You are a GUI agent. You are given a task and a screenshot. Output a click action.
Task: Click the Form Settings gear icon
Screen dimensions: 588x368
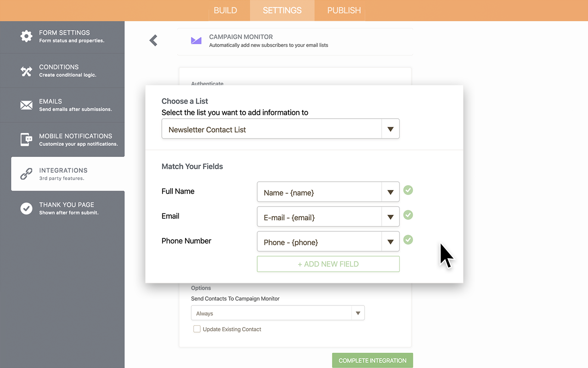click(26, 36)
